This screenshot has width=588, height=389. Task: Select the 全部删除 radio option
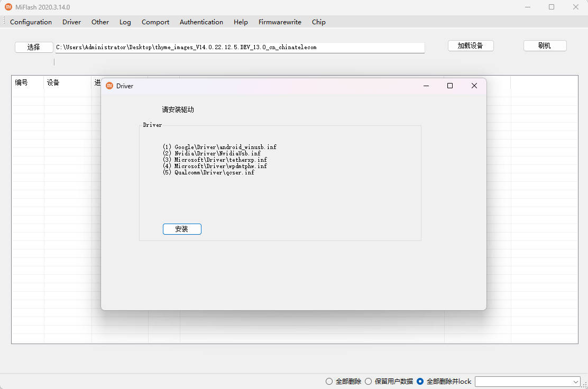pos(329,382)
